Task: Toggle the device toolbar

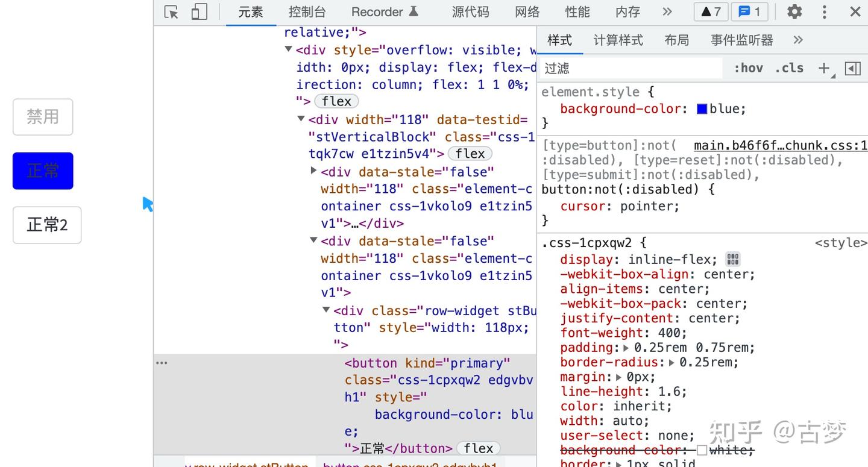Action: (x=199, y=11)
